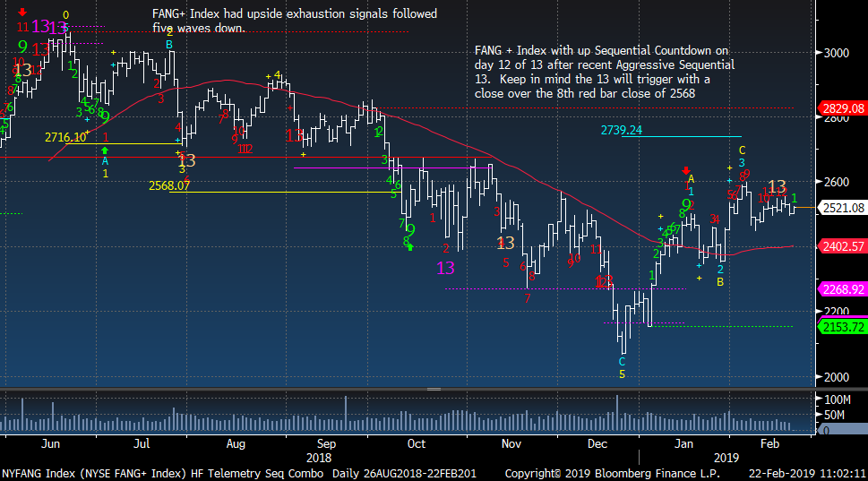
Task: Select the orange 13 signal in February
Action: [x=778, y=186]
